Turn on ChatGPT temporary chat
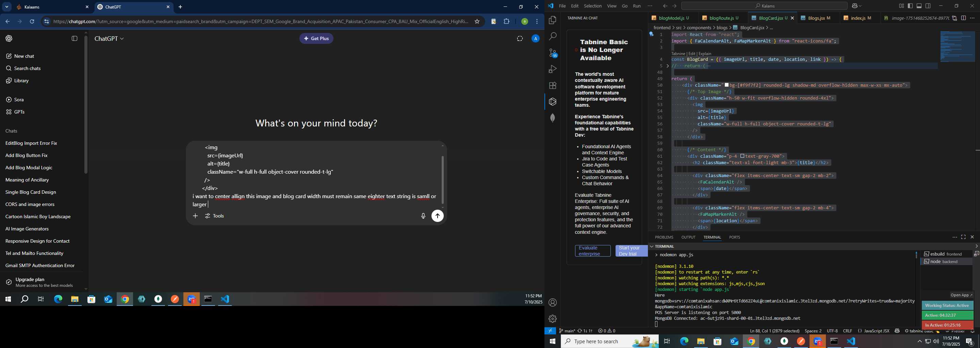This screenshot has width=980, height=348. [x=520, y=38]
